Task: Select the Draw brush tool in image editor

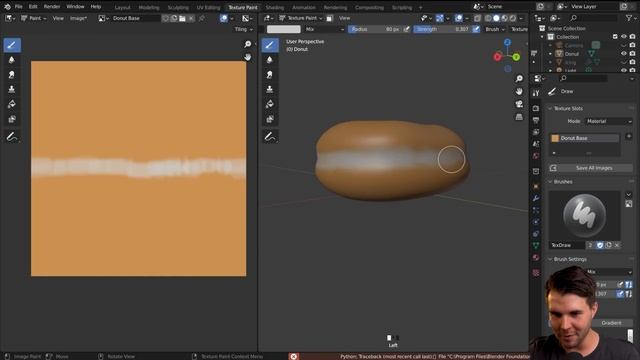Action: [x=12, y=45]
